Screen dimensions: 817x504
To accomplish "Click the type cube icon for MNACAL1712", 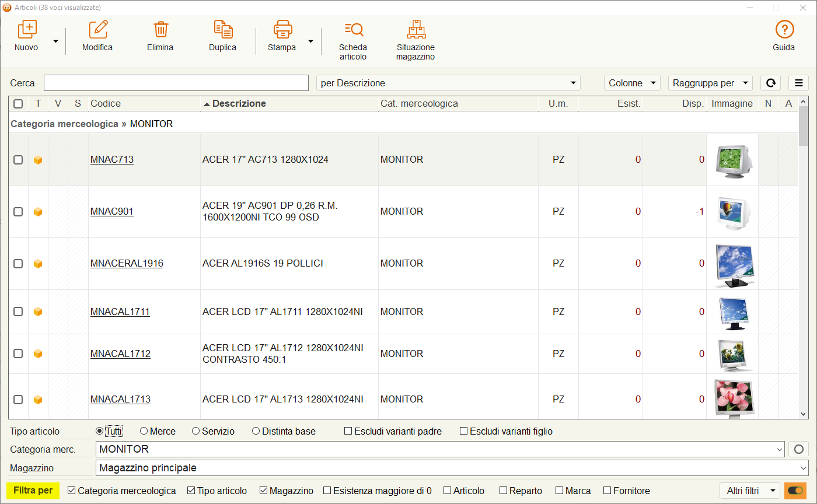I will 38,353.
